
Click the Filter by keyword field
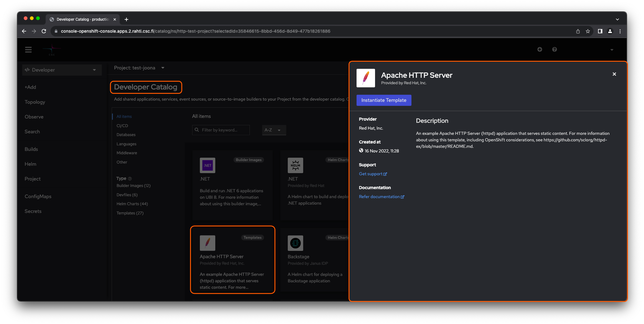tap(221, 130)
